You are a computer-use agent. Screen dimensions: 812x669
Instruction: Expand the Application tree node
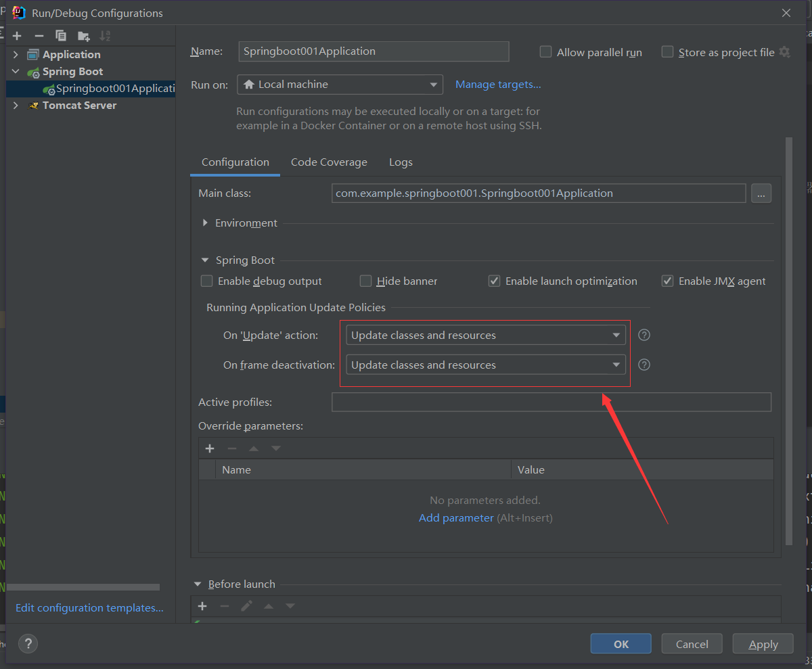(x=16, y=55)
